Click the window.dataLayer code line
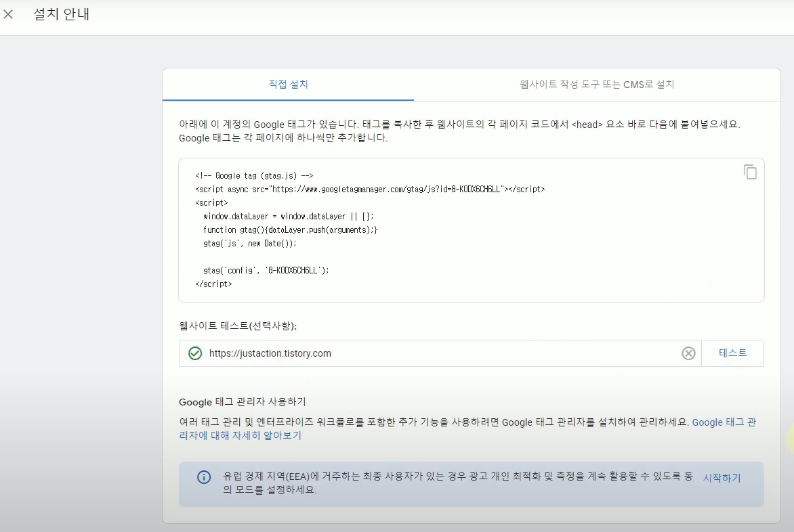 point(288,217)
